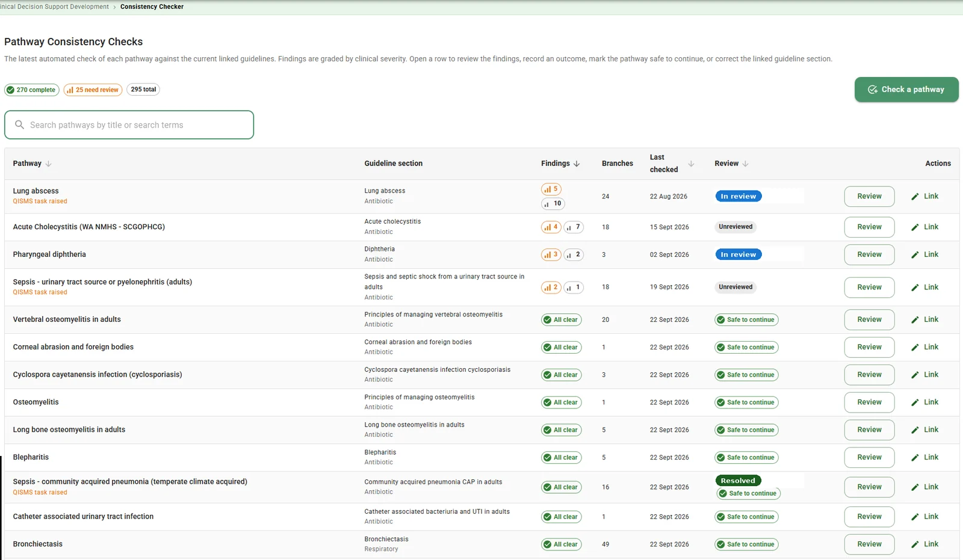This screenshot has height=560, width=963.
Task: Sort by Review column arrow
Action: click(745, 164)
